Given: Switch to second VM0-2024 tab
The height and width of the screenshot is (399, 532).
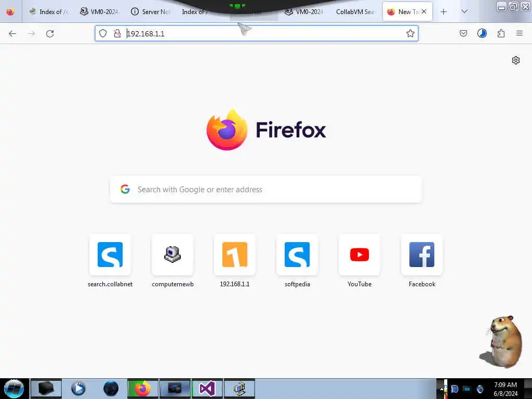Looking at the screenshot, I should tap(304, 11).
